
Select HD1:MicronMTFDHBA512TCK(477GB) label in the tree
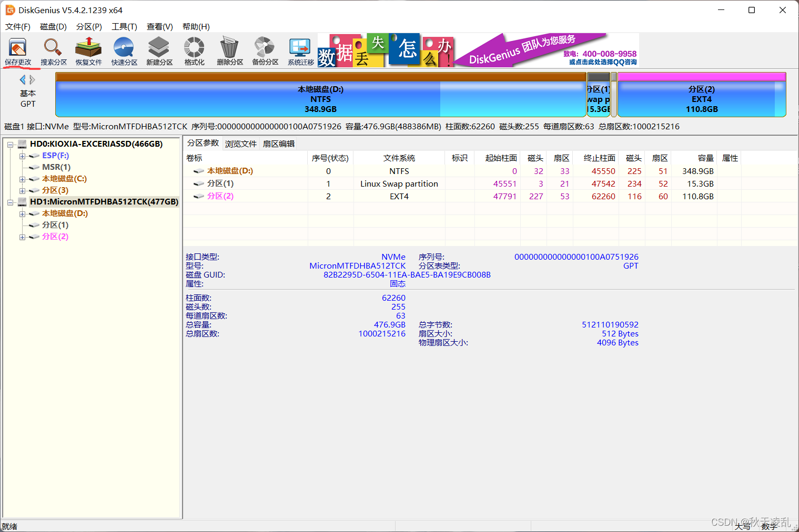click(x=104, y=202)
